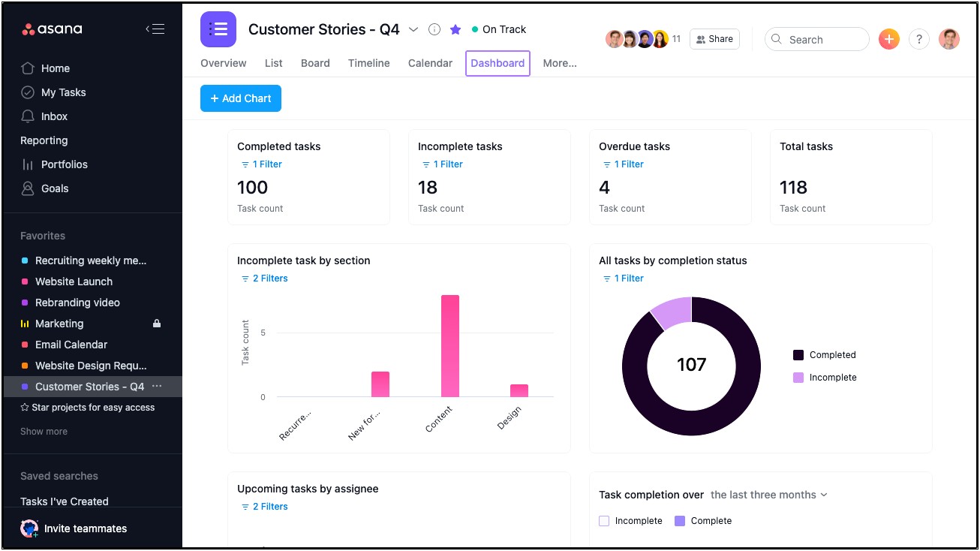
Task: Click the Add Chart button
Action: 241,98
